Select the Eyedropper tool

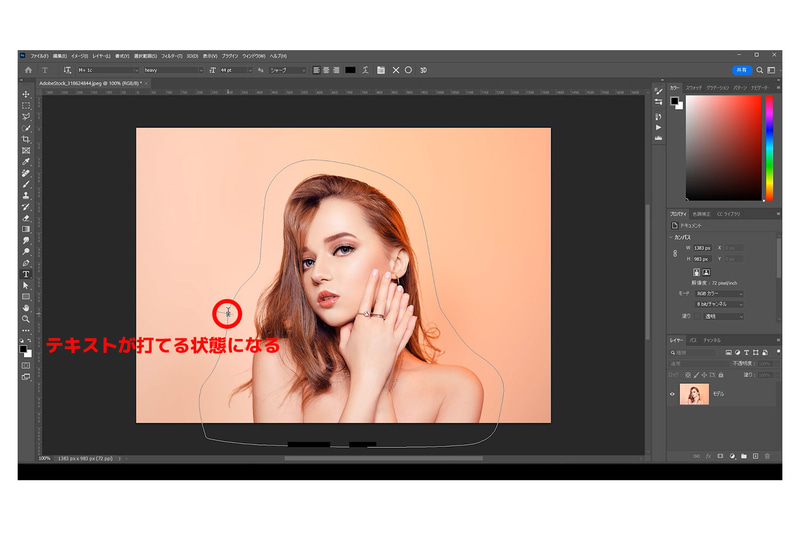[x=26, y=162]
